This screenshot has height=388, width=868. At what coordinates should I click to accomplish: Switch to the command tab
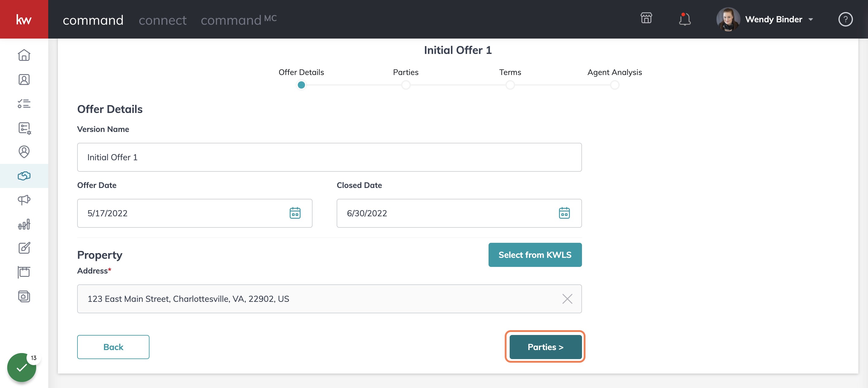(x=93, y=20)
